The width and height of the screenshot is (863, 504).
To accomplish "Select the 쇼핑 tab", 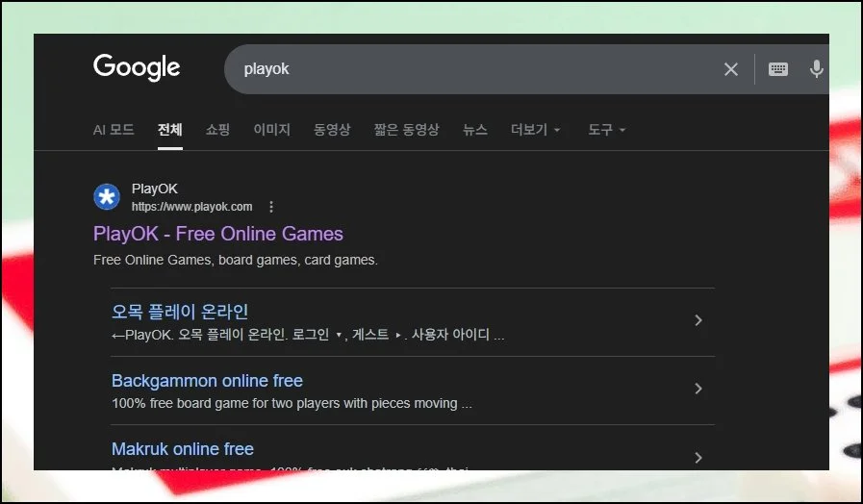I will pos(217,130).
